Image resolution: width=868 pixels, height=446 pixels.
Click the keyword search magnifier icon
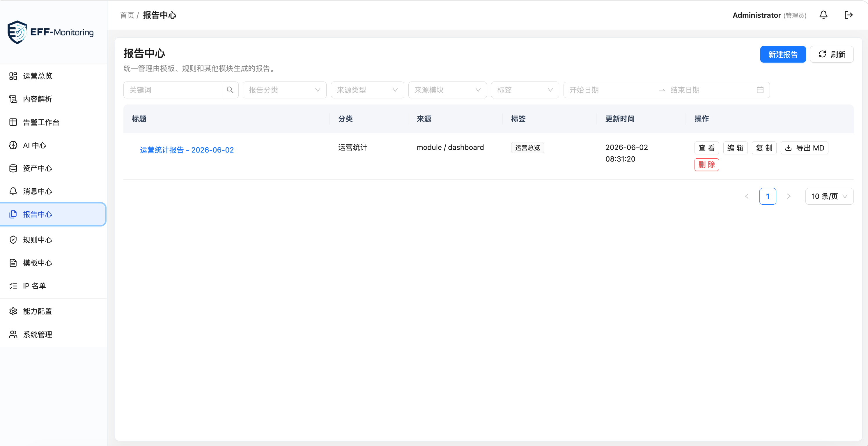(230, 90)
